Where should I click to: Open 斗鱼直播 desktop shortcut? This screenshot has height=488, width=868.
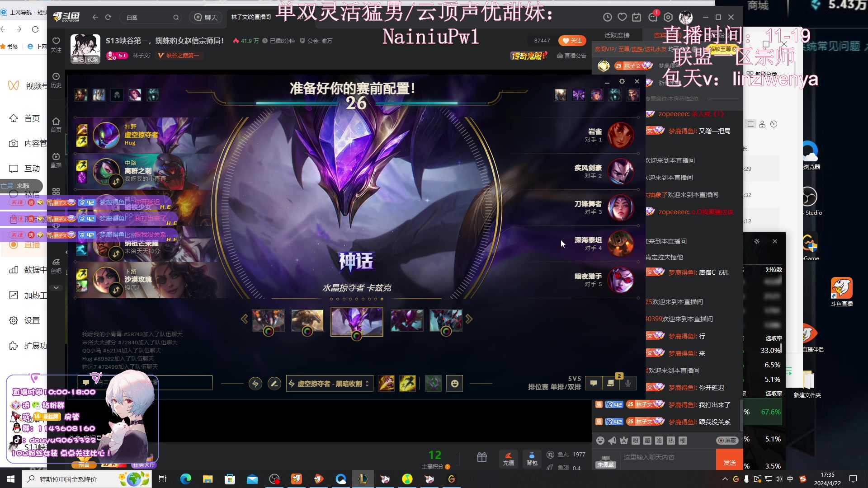[x=842, y=292]
